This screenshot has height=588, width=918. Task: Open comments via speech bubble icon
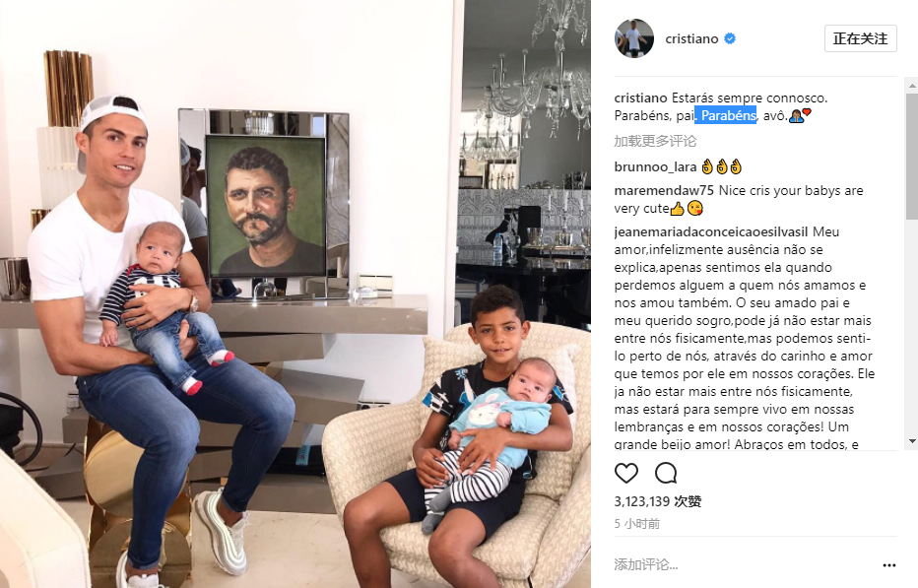666,473
